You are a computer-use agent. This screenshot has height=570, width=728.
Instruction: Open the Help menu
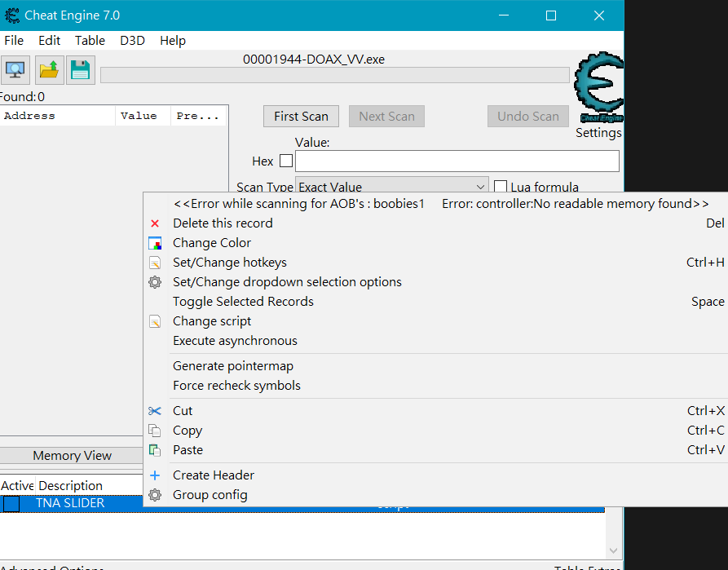[173, 41]
